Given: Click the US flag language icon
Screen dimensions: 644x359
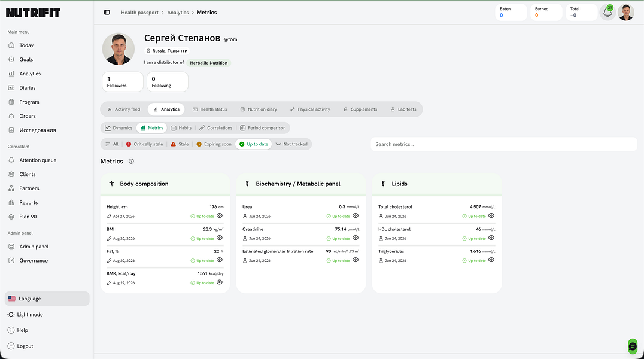Looking at the screenshot, I should click(11, 299).
